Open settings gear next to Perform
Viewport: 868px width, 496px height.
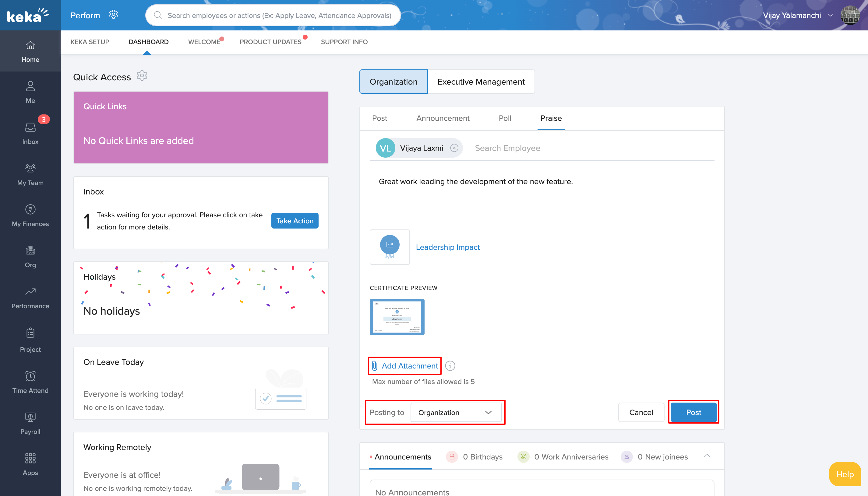(113, 15)
